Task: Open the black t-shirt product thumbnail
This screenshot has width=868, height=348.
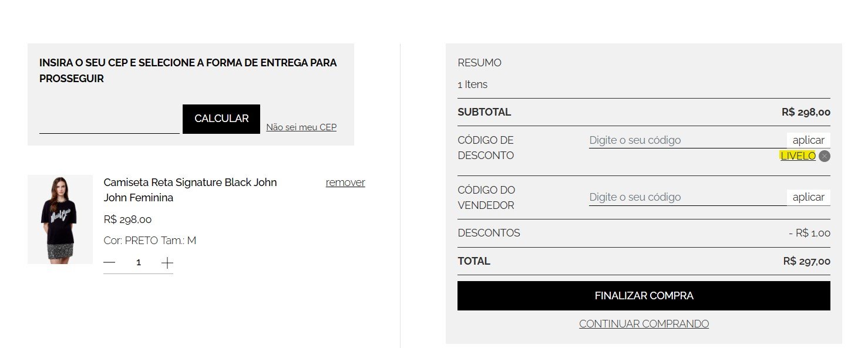Action: click(x=60, y=219)
